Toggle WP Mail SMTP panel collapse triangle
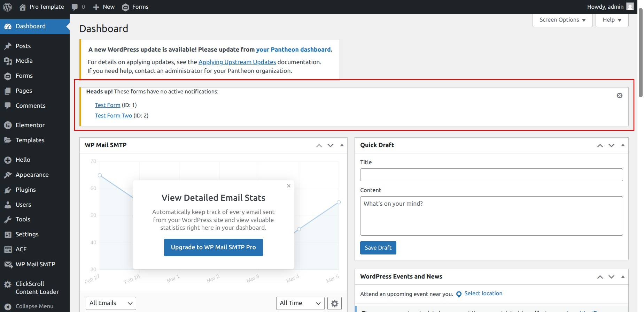Screen dimensions: 644x312 coord(342,145)
